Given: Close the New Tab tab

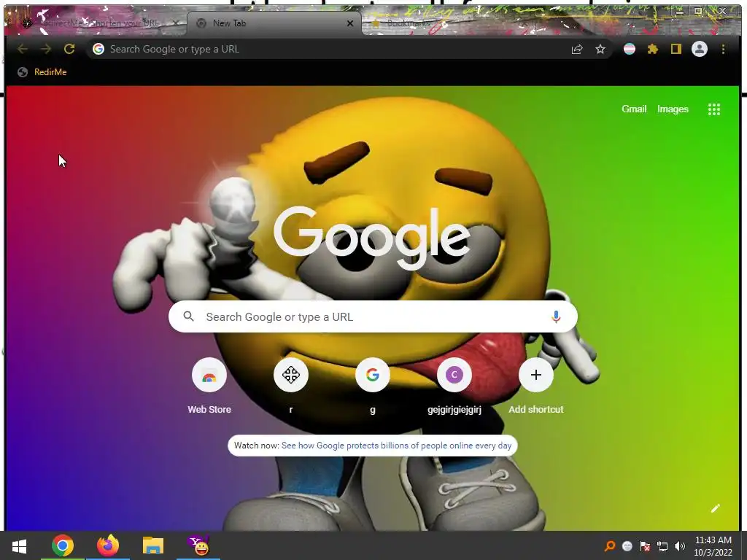Looking at the screenshot, I should (350, 23).
